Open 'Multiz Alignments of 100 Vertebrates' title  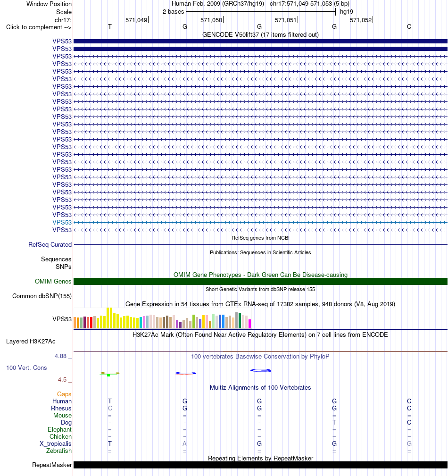click(x=260, y=388)
